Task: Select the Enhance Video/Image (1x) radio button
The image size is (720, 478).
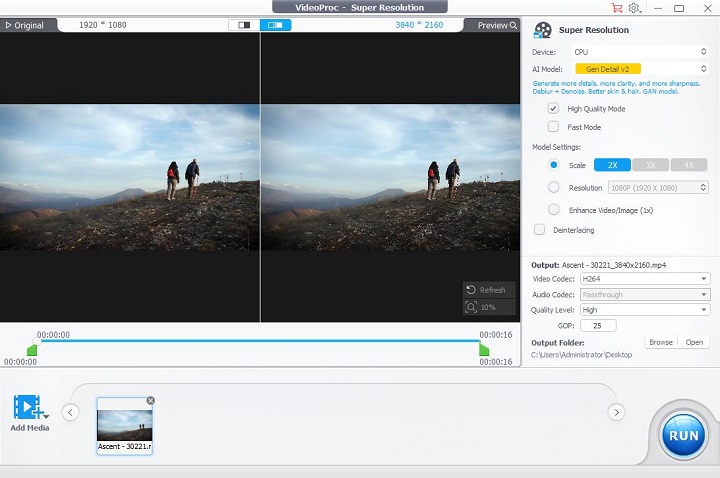Action: (x=553, y=209)
